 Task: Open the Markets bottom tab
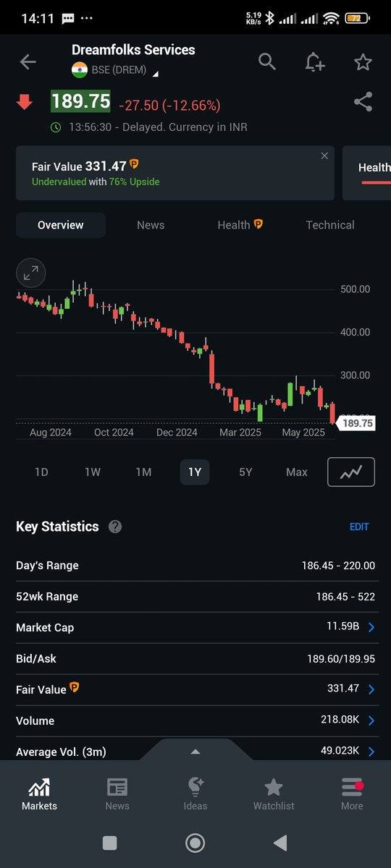(x=39, y=794)
